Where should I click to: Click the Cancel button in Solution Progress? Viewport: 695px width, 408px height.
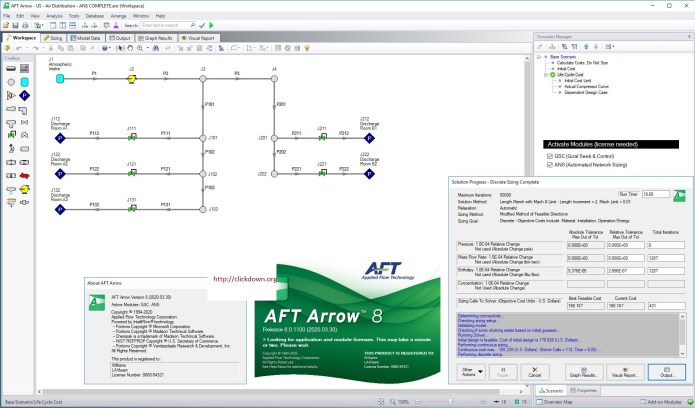click(x=535, y=372)
